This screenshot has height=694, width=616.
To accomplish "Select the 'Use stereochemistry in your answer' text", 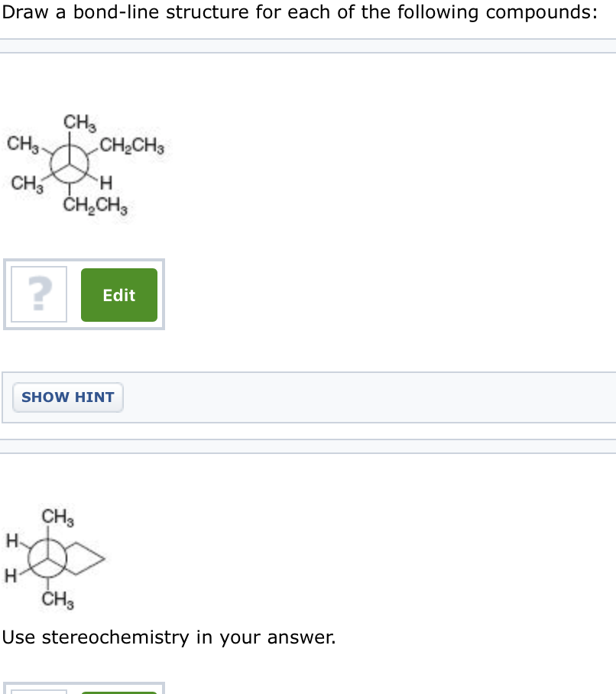I will click(x=169, y=637).
